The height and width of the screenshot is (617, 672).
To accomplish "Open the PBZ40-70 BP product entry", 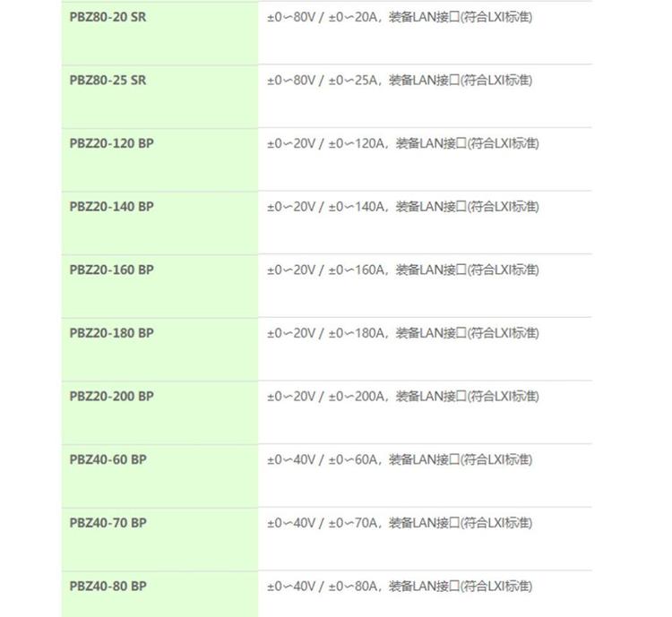I will 108,523.
